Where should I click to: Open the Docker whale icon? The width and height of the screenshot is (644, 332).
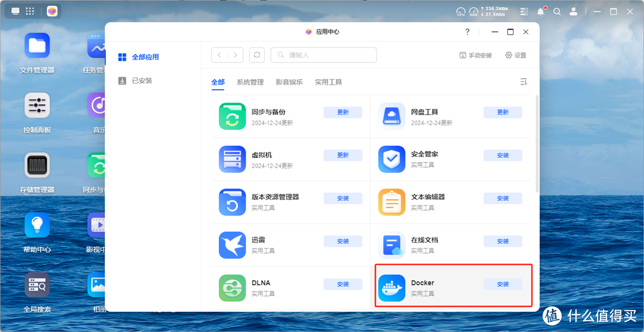click(391, 288)
